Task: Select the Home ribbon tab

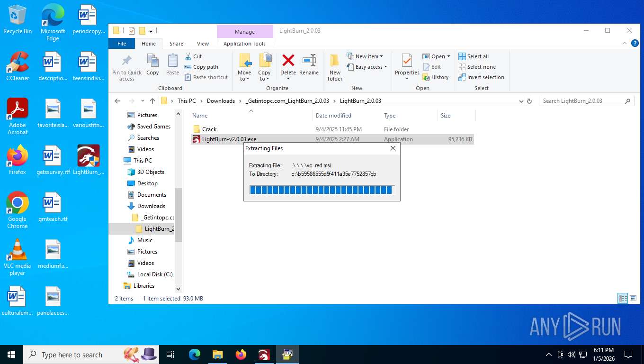Action: tap(149, 44)
